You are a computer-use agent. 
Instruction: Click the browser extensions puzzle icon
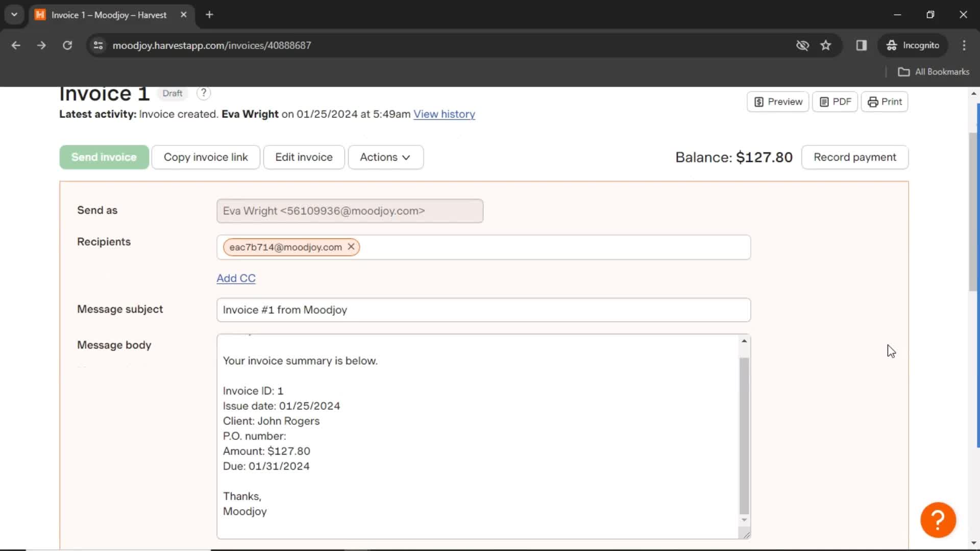(x=862, y=45)
